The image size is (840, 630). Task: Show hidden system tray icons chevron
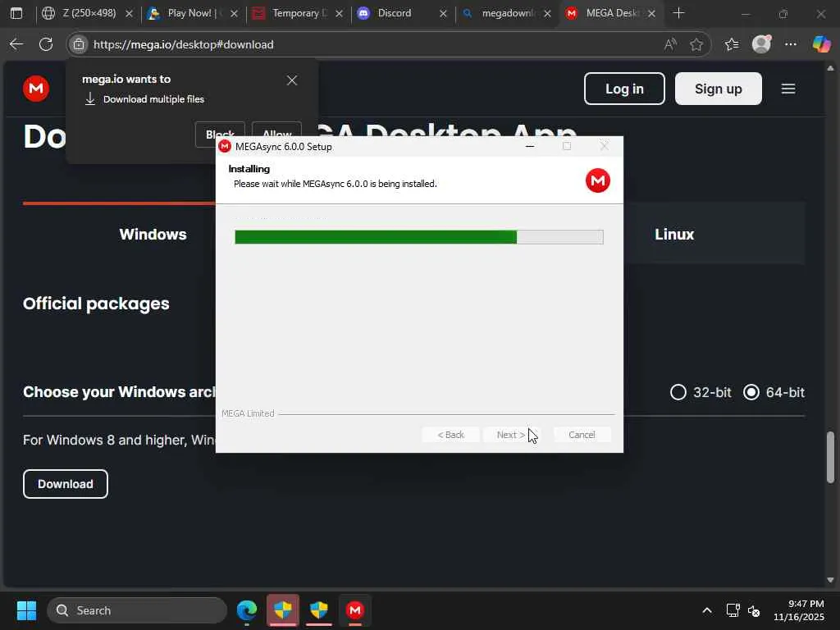point(707,610)
